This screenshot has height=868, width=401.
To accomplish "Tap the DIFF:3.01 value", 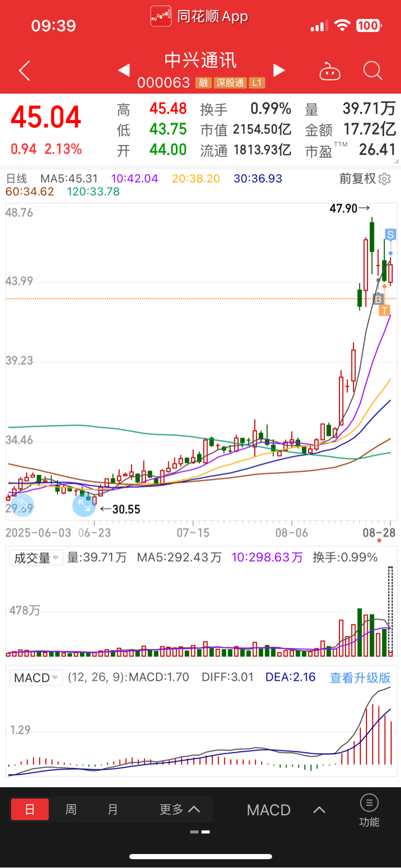I will tap(228, 677).
